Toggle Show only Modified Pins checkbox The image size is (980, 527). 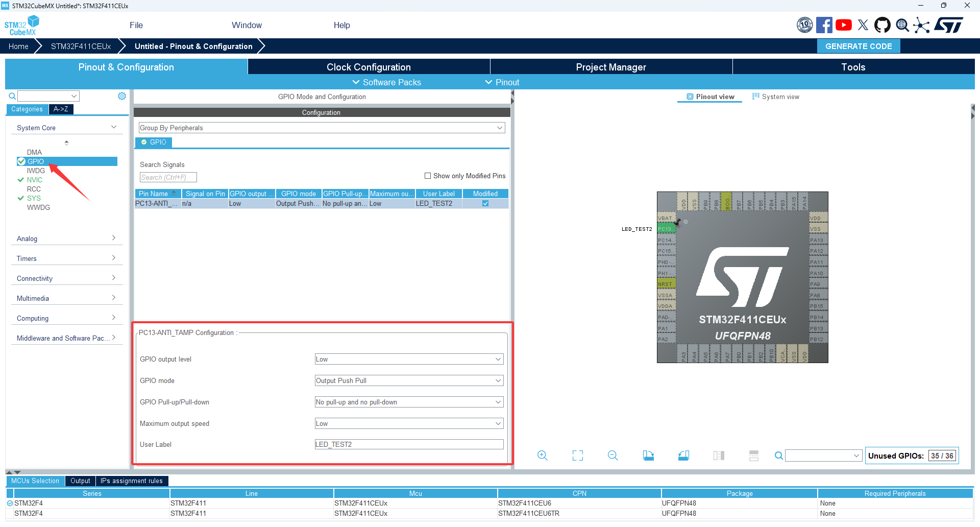pyautogui.click(x=428, y=176)
